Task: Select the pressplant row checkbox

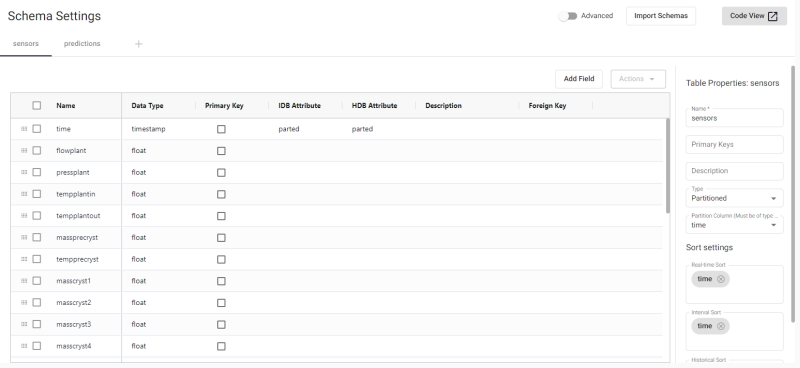Action: (37, 173)
